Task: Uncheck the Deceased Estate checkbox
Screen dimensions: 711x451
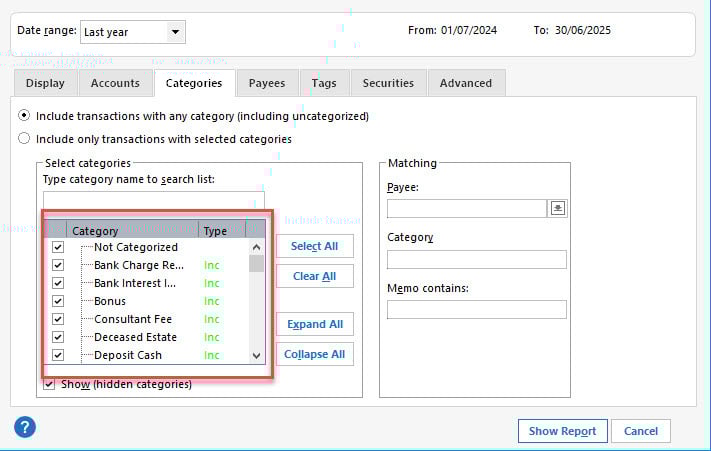Action: tap(58, 337)
